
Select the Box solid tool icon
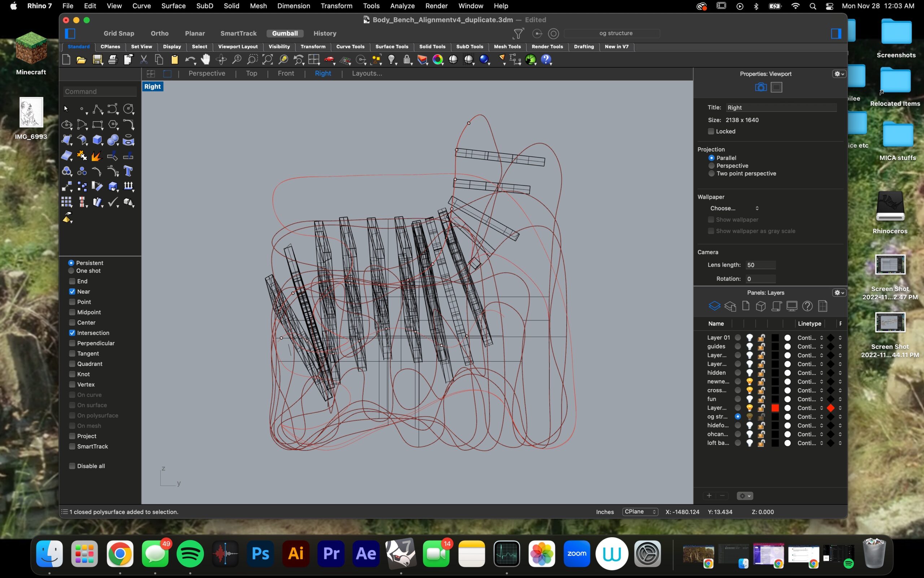coord(97,140)
